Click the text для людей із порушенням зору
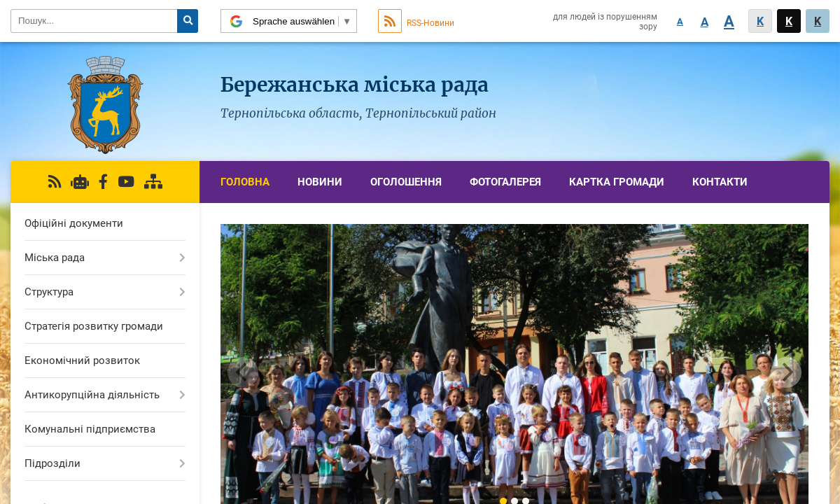840x504 pixels. [x=605, y=22]
